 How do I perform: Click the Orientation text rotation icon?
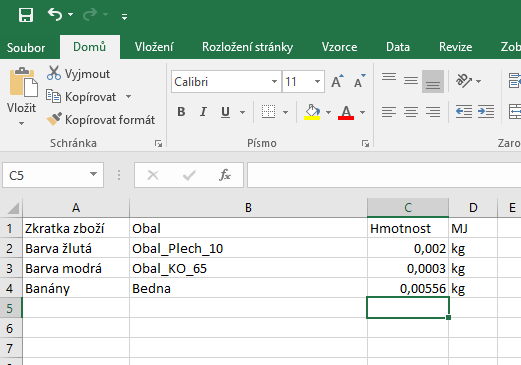tap(463, 81)
